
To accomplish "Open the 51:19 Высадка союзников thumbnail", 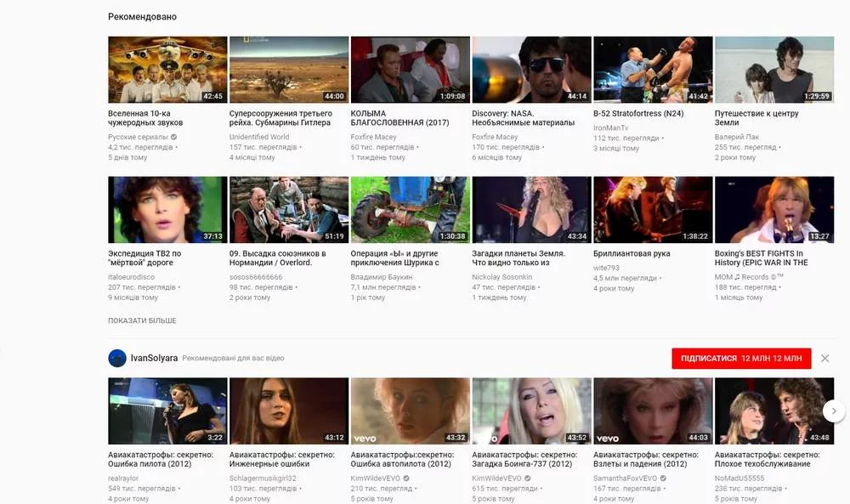I will (289, 209).
